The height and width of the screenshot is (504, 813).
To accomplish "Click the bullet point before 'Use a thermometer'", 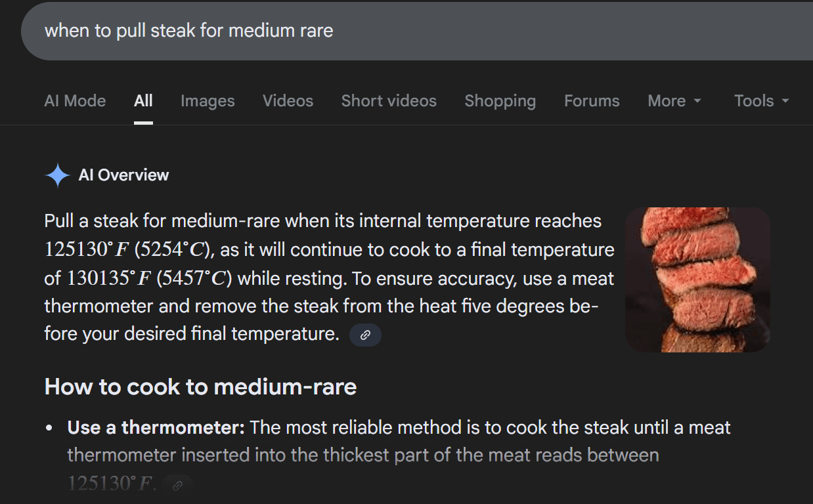I will (49, 429).
